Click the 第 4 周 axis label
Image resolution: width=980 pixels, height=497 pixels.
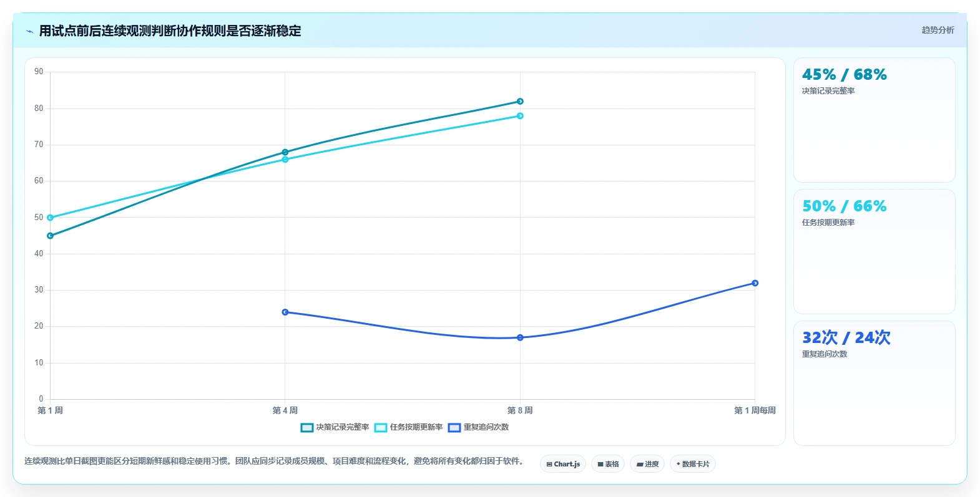pos(285,410)
